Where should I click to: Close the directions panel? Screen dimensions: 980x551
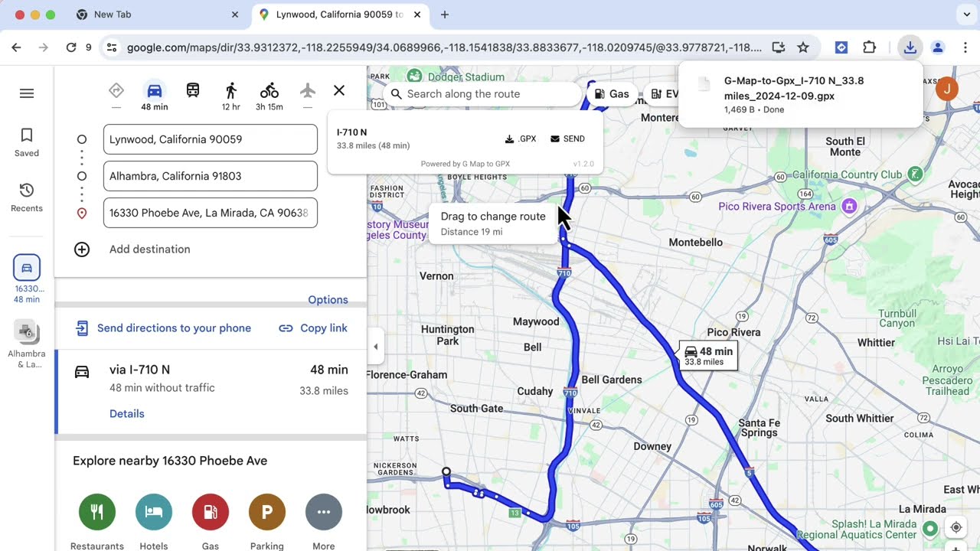tap(339, 90)
